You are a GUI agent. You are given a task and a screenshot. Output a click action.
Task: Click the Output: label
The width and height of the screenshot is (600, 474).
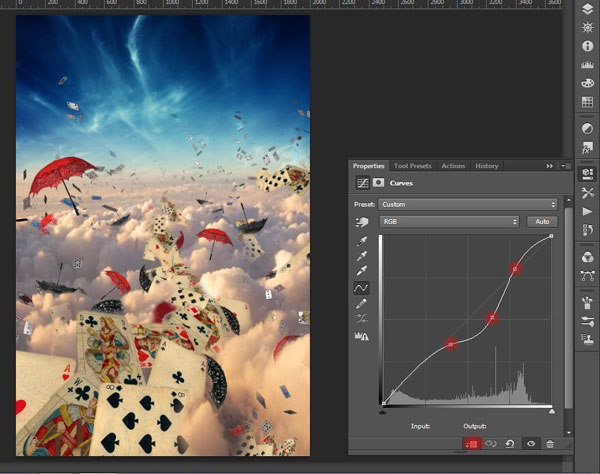[474, 426]
